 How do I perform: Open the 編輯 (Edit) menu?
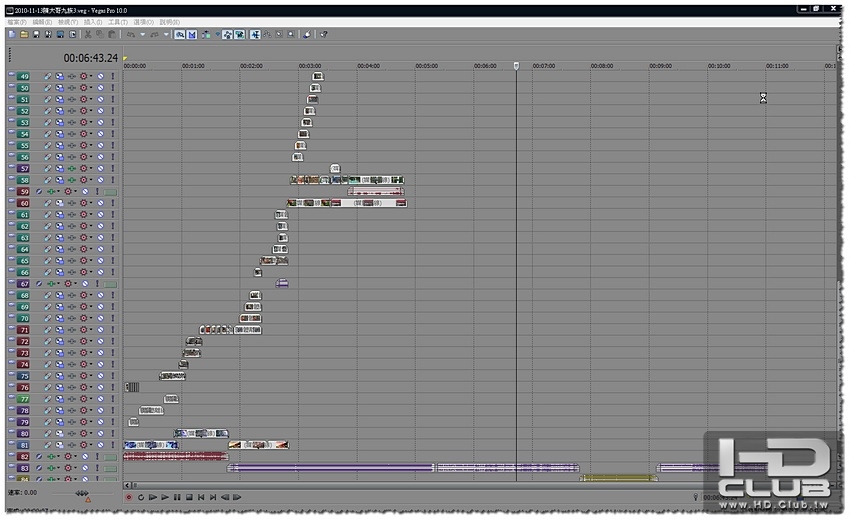42,22
